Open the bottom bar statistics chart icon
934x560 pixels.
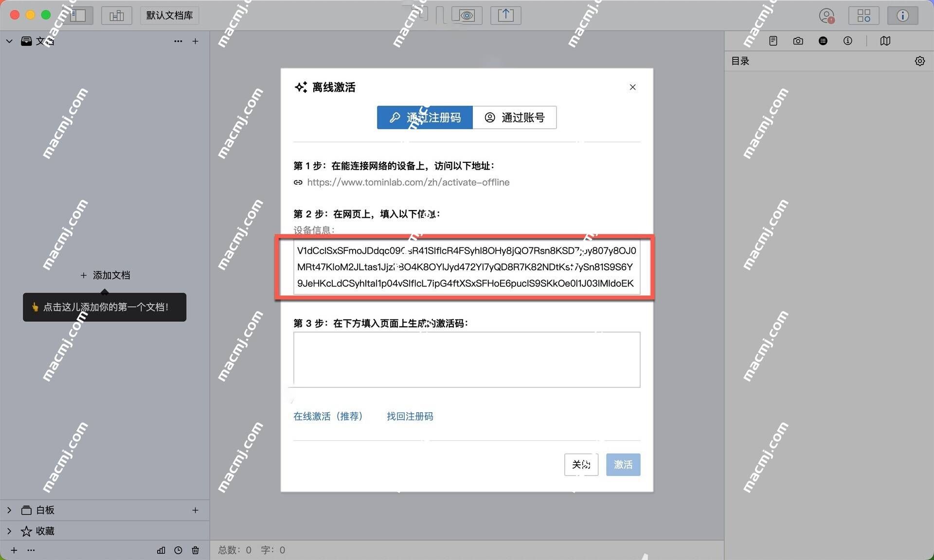pos(161,550)
